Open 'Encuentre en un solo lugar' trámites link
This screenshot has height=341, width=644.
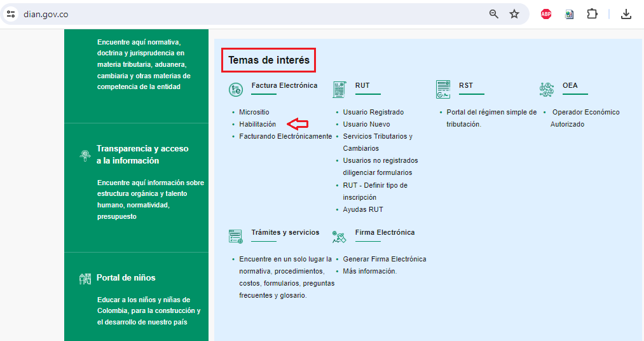pos(287,277)
